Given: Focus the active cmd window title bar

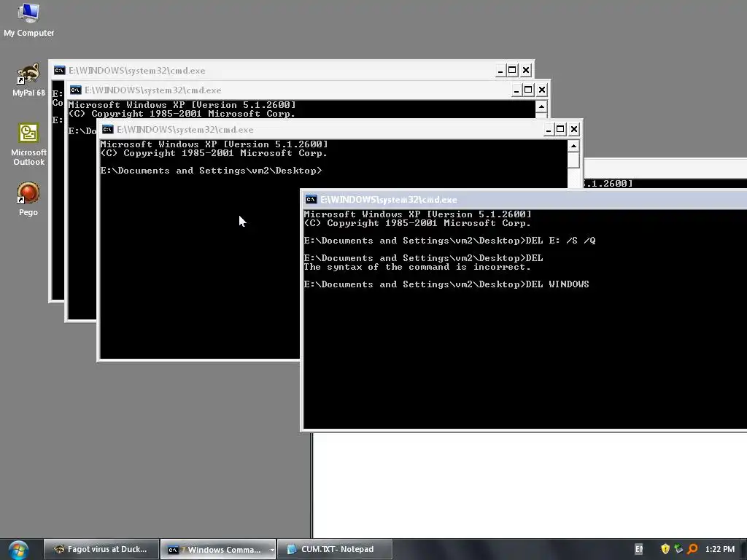Looking at the screenshot, I should point(525,200).
